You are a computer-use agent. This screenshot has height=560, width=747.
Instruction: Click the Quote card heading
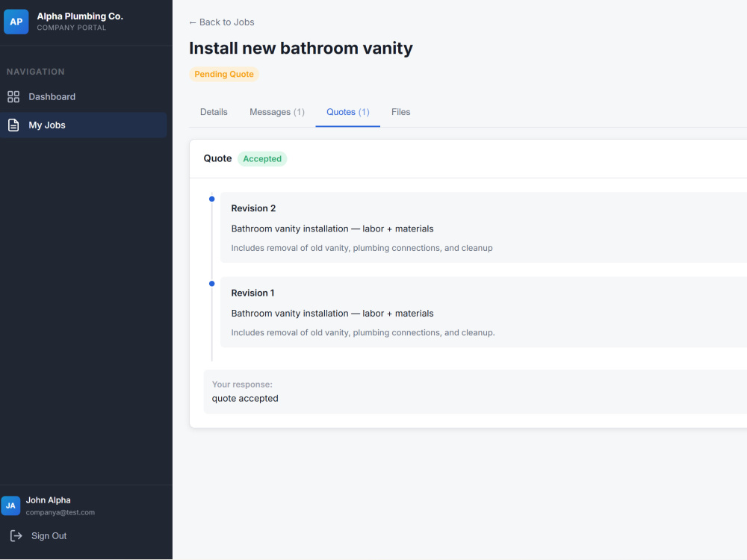(217, 158)
